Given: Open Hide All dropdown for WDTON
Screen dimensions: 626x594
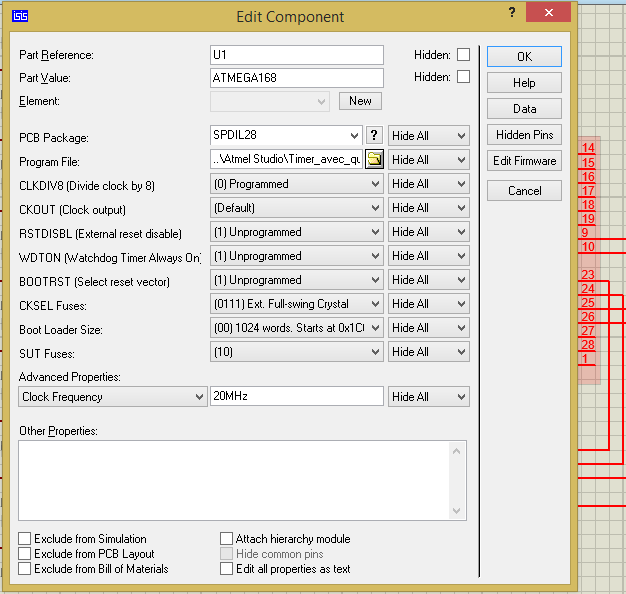Looking at the screenshot, I should pyautogui.click(x=429, y=255).
